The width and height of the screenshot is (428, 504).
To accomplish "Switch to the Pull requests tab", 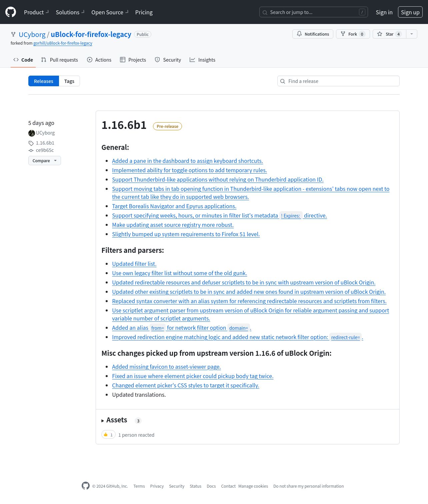I will click(x=59, y=60).
